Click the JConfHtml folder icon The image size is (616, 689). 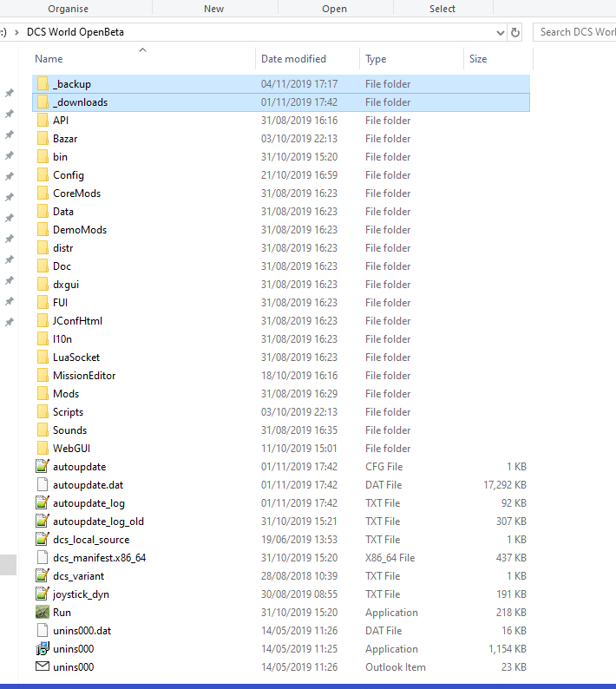pyautogui.click(x=43, y=321)
